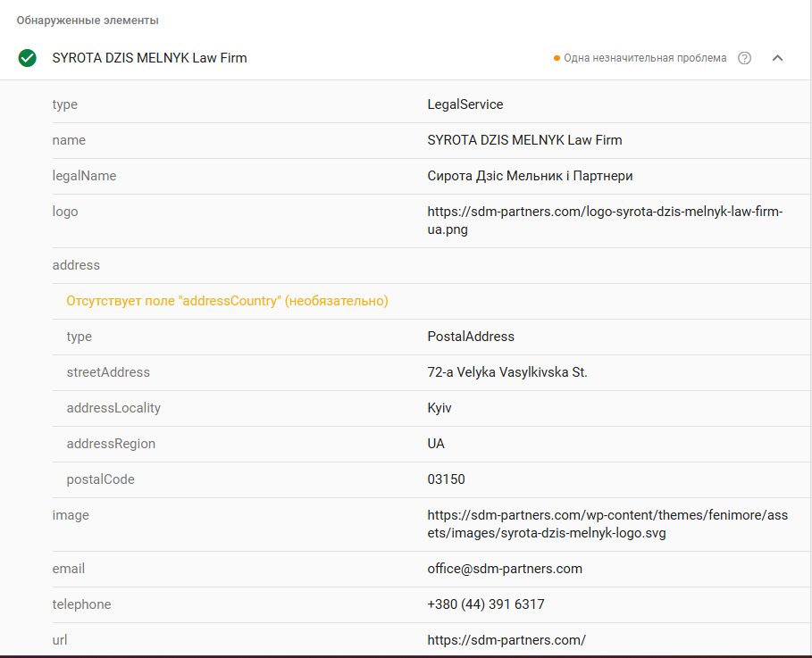Click the streetAddress field label
Screen dimensions: 812x658
pos(108,372)
